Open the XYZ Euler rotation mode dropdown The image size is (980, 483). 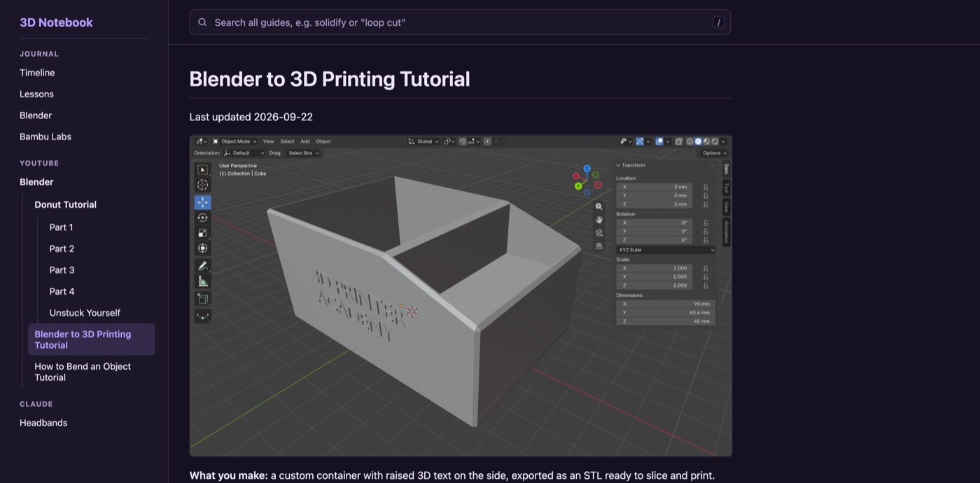(x=666, y=250)
